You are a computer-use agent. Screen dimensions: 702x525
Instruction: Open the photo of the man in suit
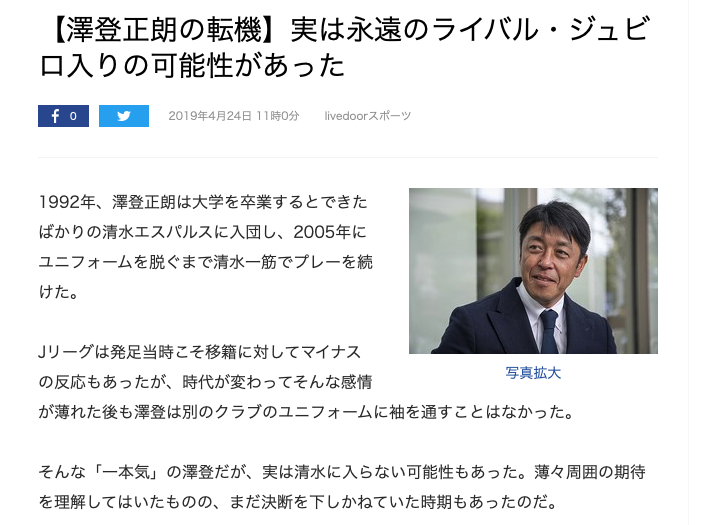tap(533, 271)
